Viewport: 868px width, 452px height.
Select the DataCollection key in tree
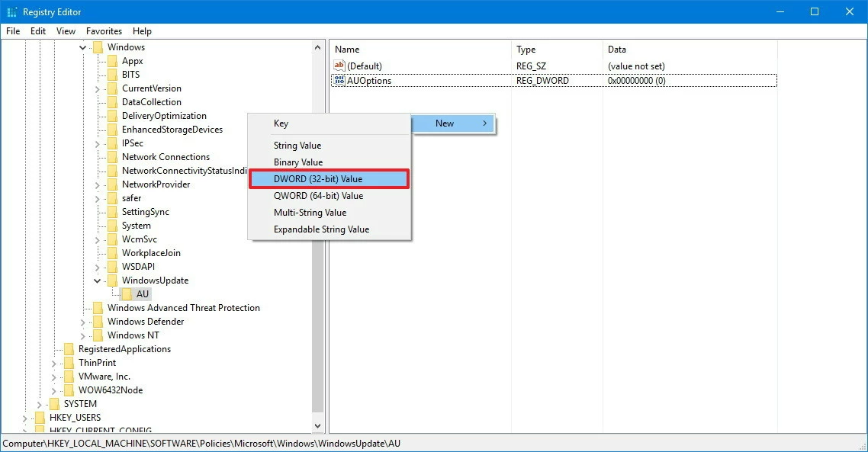click(151, 102)
